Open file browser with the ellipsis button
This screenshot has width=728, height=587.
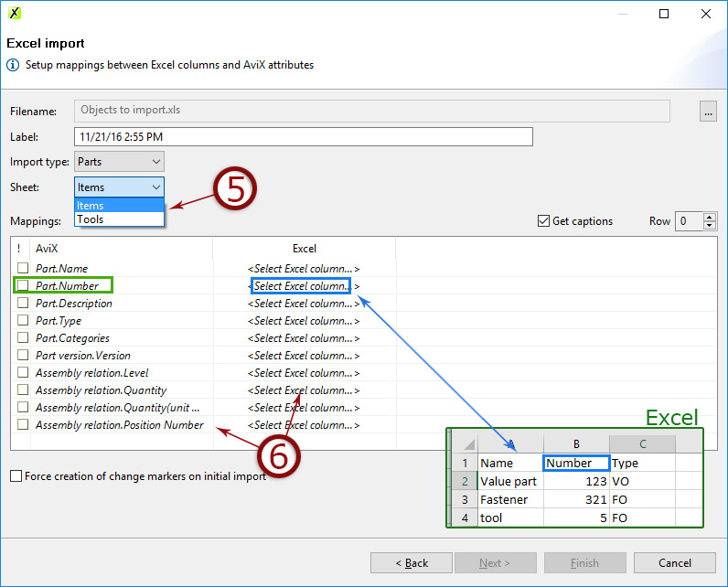coord(708,112)
